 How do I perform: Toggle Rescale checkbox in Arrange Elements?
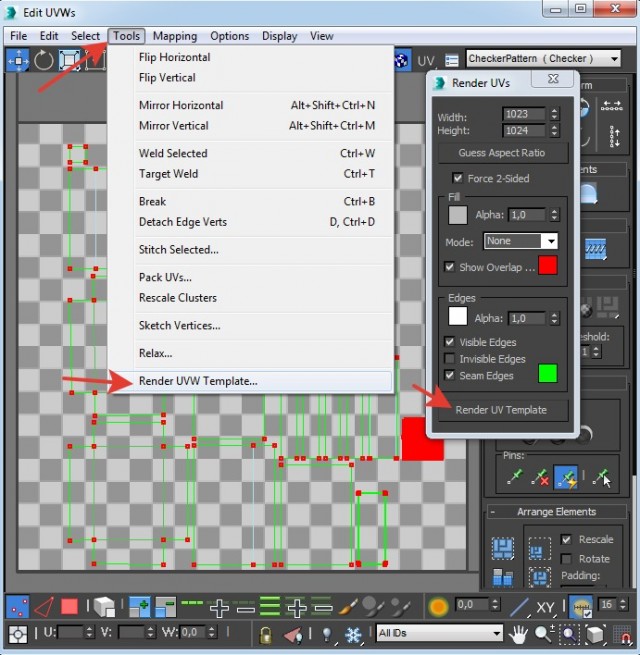tap(566, 539)
